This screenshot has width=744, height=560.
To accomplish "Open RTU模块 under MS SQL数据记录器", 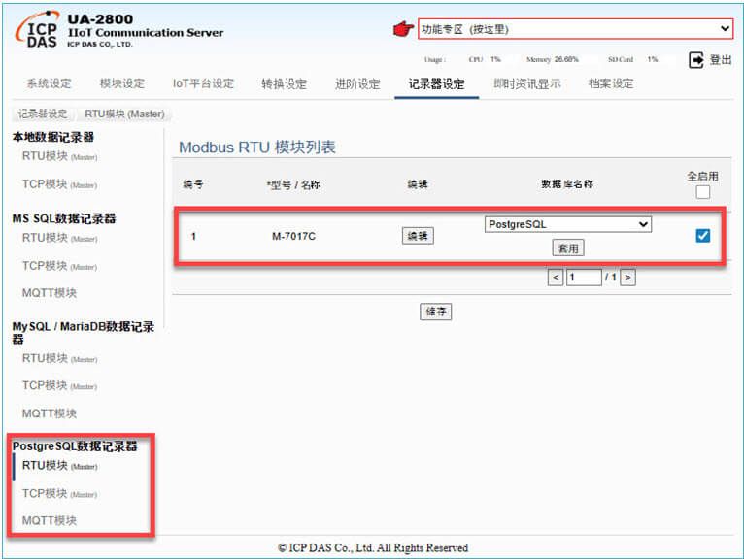I will coord(60,238).
